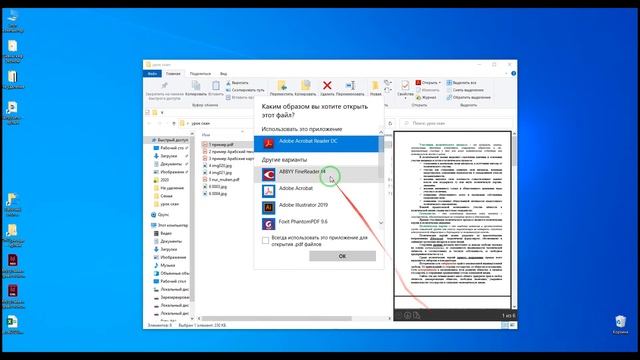
Task: Choose Adobe Acrobat Reader DC option
Action: [x=316, y=144]
